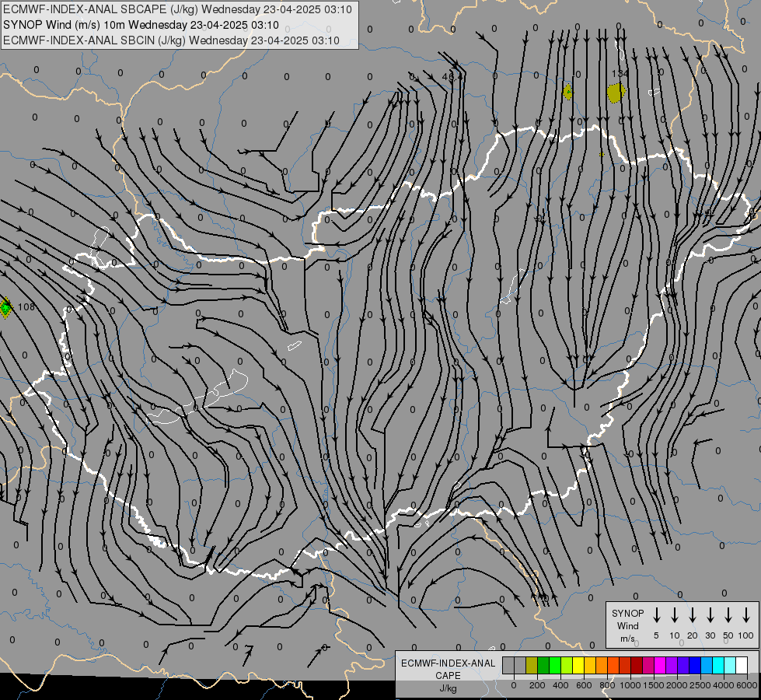
Task: Click the 30 m/s wind arrow in legend
Action: (x=710, y=615)
